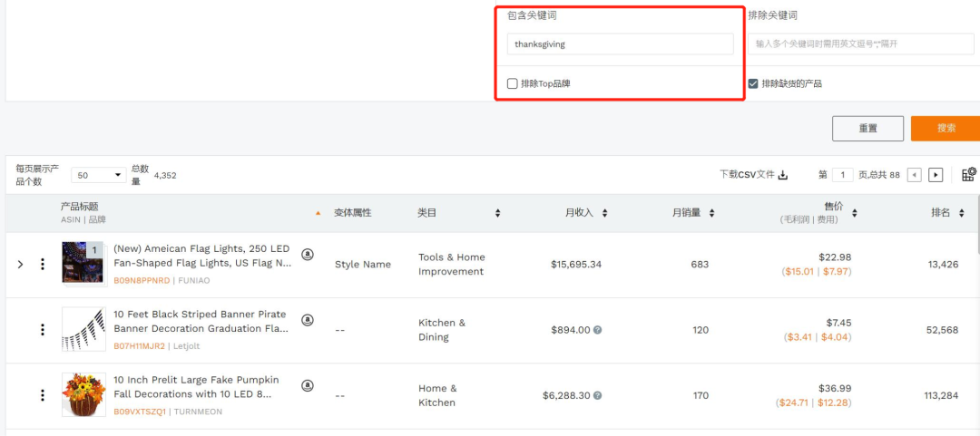Click the help icon next to $894.00
Image resolution: width=980 pixels, height=436 pixels.
[598, 330]
